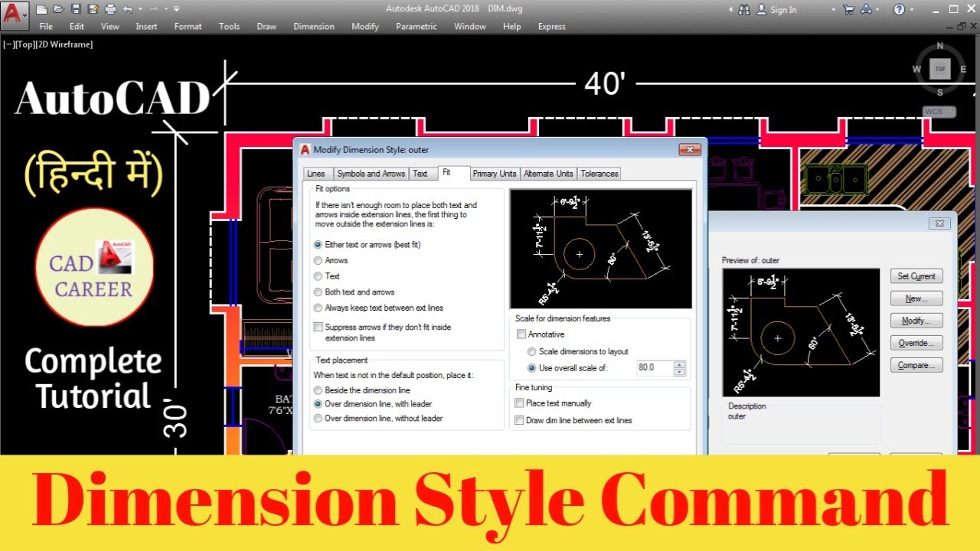Select Both text and arrows option
The image size is (980, 551).
coord(318,292)
